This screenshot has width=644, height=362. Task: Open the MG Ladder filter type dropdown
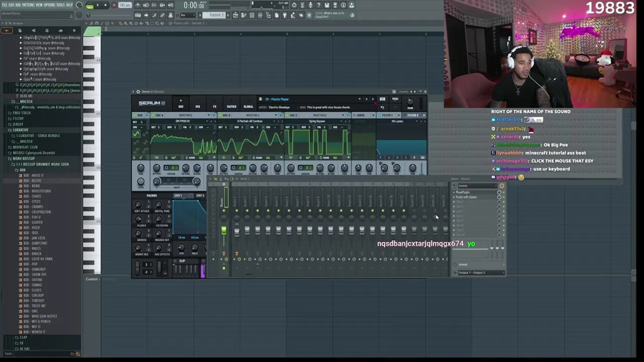[x=398, y=121]
